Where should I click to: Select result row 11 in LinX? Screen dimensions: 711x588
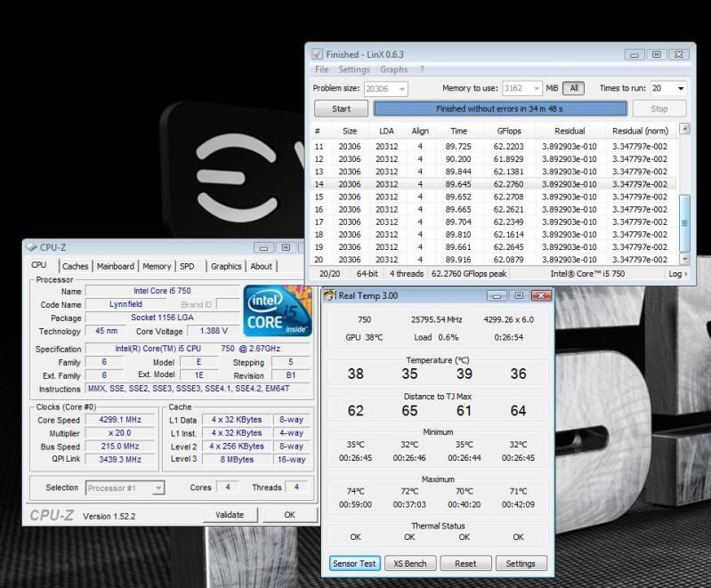(493, 147)
